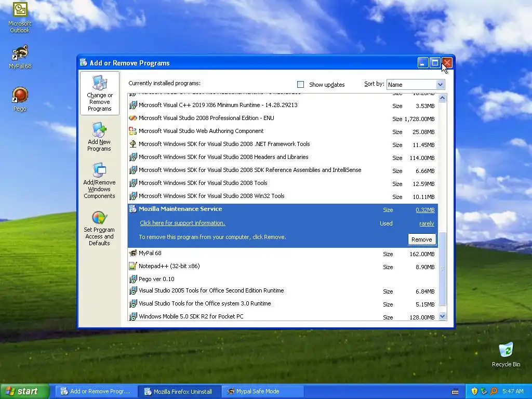
Task: Click Visual Studio 2008 Tools SDK icon
Action: 133,183
